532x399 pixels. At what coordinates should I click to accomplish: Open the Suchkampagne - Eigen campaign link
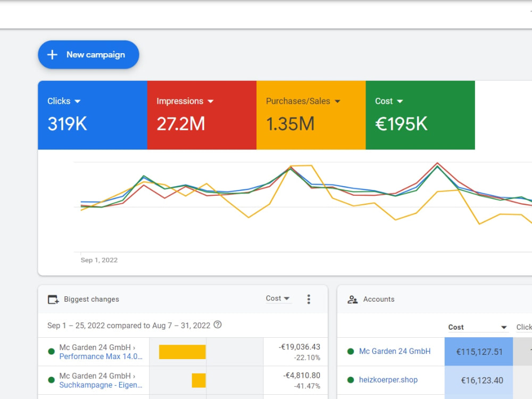pos(101,385)
